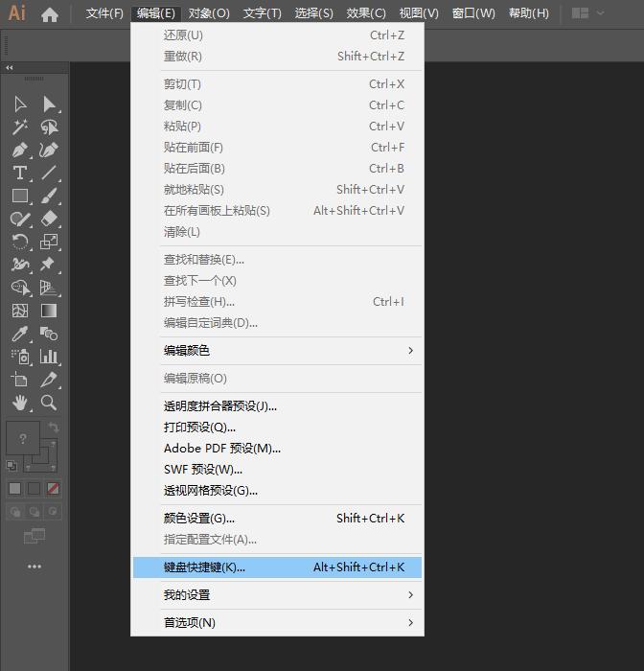
Task: Expand the 首选项(N) submenu
Action: tap(277, 623)
